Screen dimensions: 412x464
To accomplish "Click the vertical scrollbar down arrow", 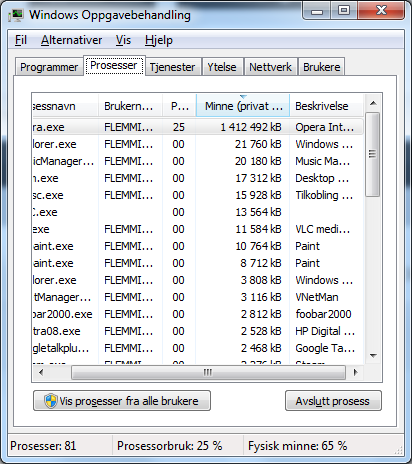I will (373, 356).
